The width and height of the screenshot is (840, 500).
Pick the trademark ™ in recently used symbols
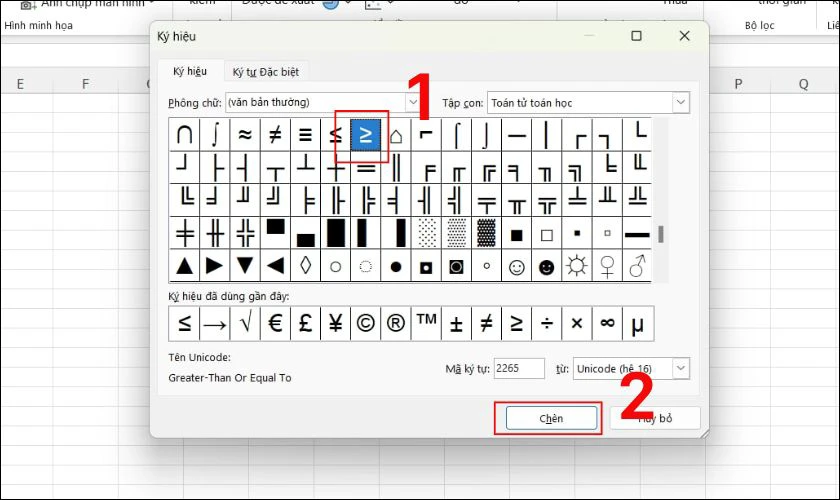[426, 324]
